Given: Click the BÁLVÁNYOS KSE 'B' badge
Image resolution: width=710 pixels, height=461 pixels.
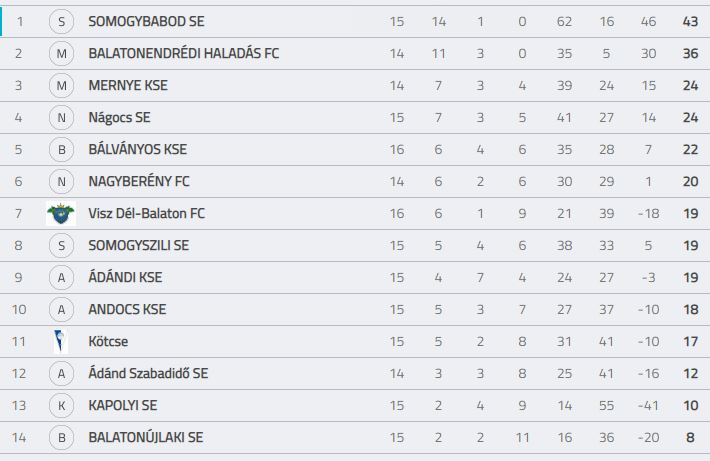Looking at the screenshot, I should point(61,149).
